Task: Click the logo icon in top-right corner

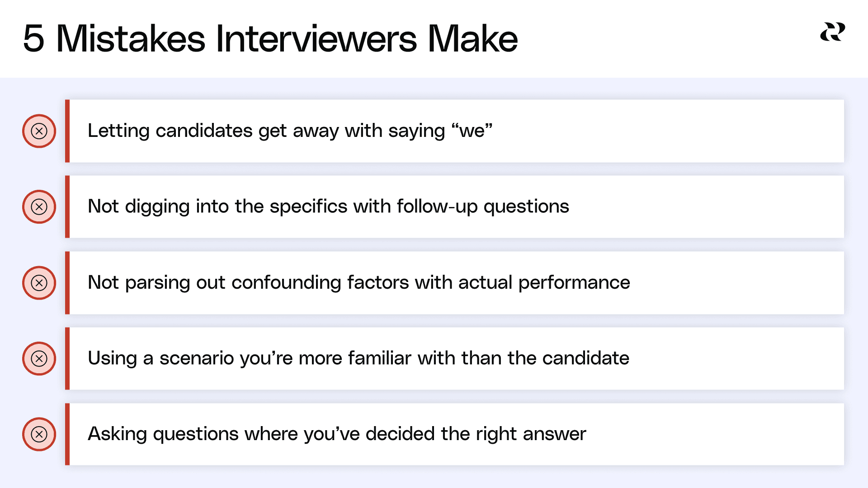Action: [833, 32]
